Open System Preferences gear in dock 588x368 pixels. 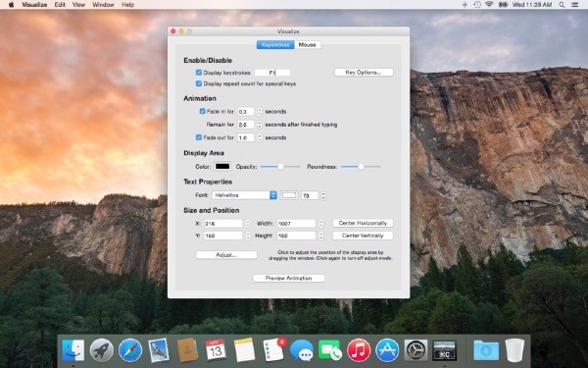(416, 350)
